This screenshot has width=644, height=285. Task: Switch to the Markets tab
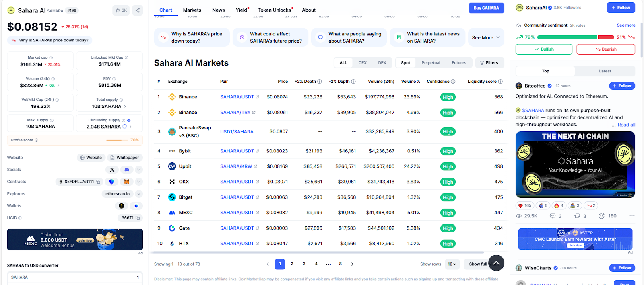point(192,10)
